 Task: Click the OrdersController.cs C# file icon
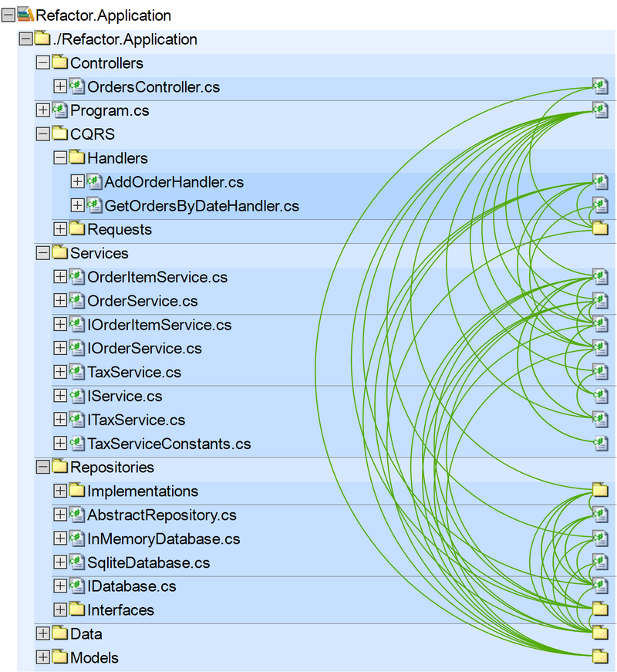click(76, 86)
